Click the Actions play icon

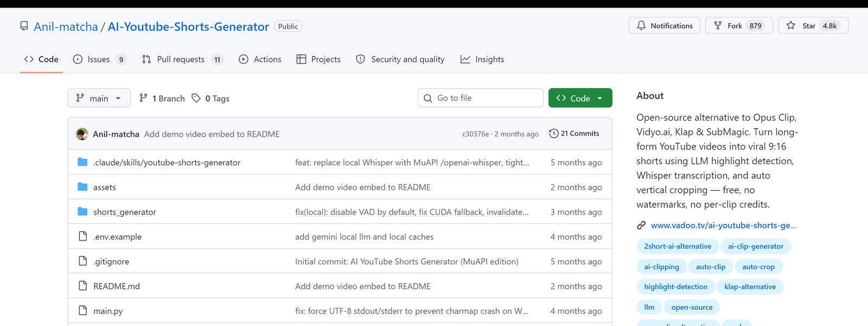[x=244, y=59]
